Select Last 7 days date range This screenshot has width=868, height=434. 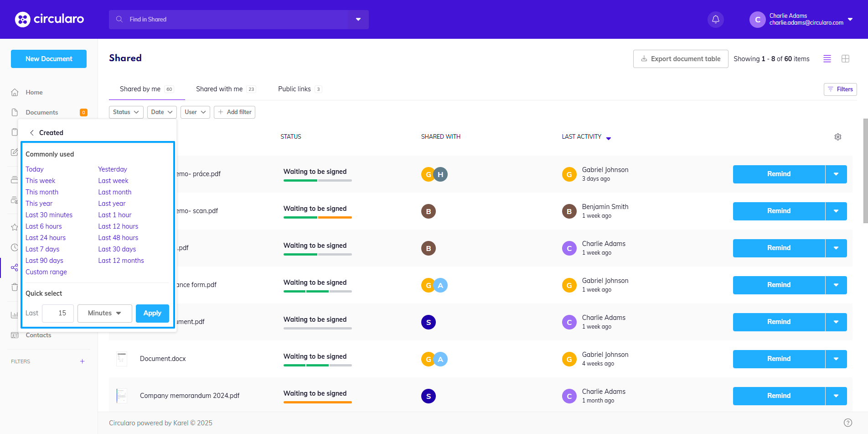coord(42,249)
